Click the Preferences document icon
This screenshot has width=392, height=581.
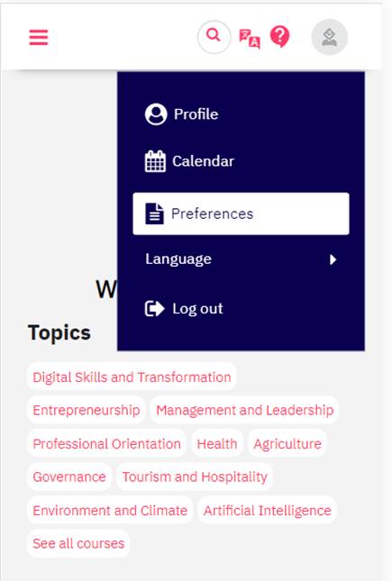tap(154, 213)
